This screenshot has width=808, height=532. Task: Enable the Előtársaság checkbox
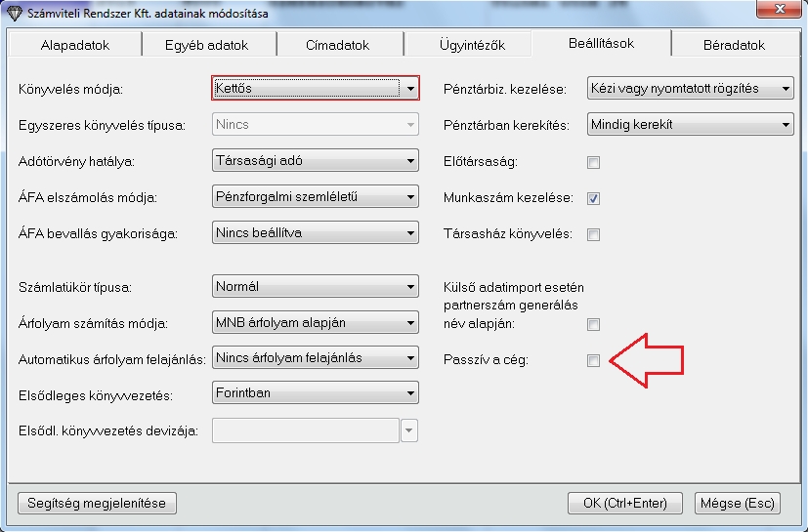coord(593,162)
